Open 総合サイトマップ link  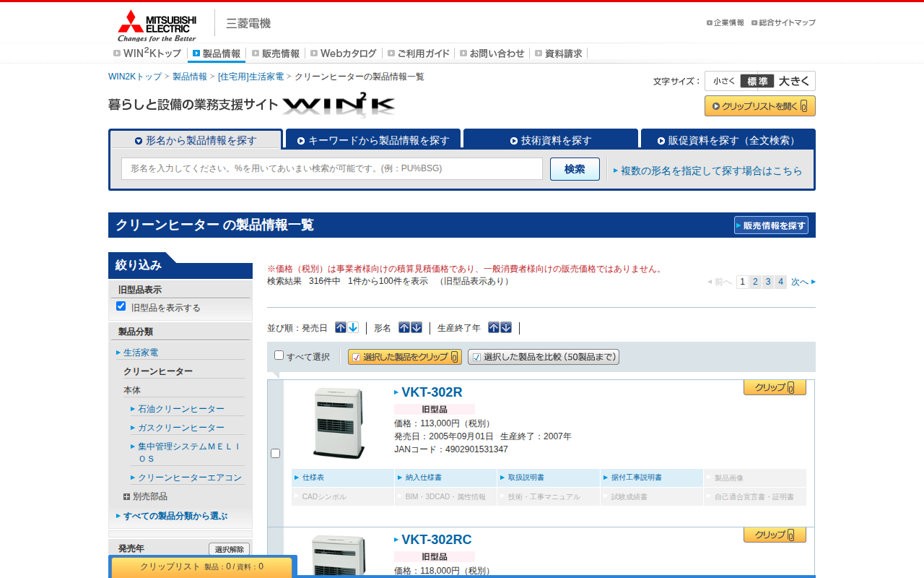click(783, 23)
